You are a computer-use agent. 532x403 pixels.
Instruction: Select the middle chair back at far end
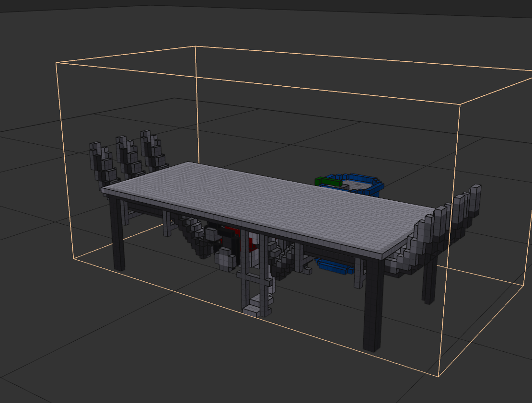click(x=126, y=156)
